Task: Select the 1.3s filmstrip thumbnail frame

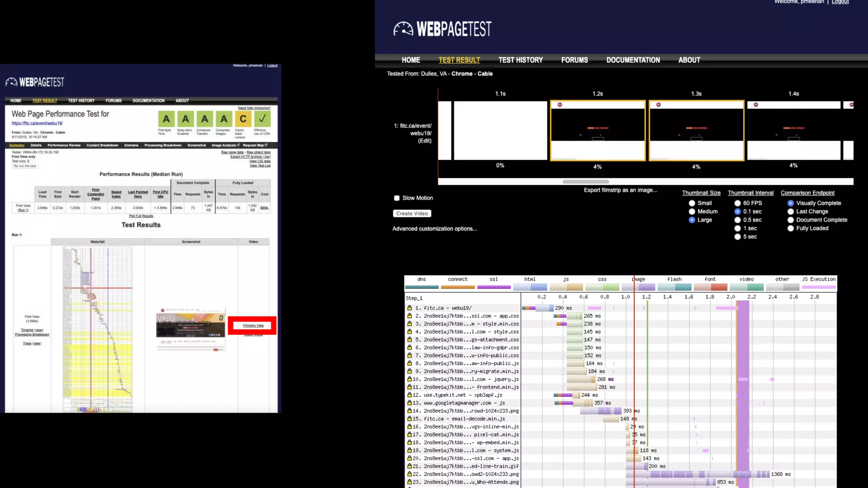Action: point(696,130)
